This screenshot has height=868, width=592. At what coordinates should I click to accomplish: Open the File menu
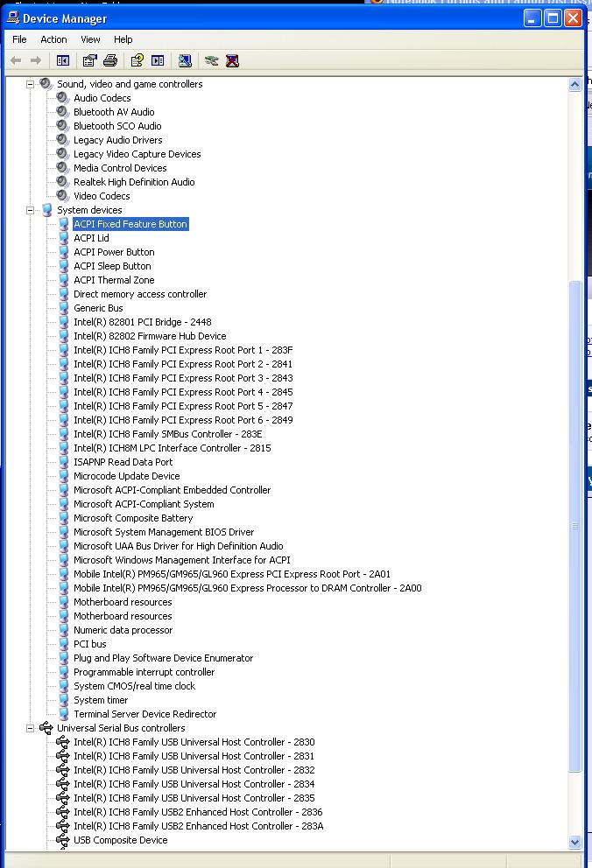coord(19,39)
